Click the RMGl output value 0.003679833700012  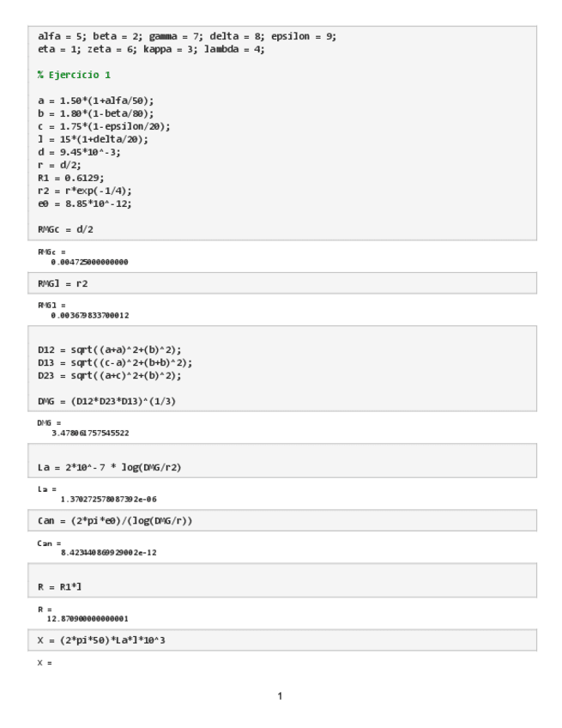(x=89, y=315)
